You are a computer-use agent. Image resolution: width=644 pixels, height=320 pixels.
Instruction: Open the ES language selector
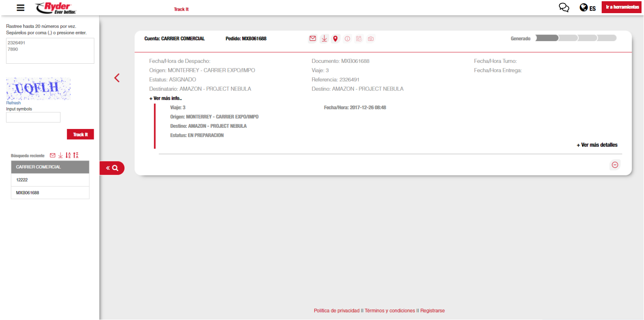(x=587, y=8)
